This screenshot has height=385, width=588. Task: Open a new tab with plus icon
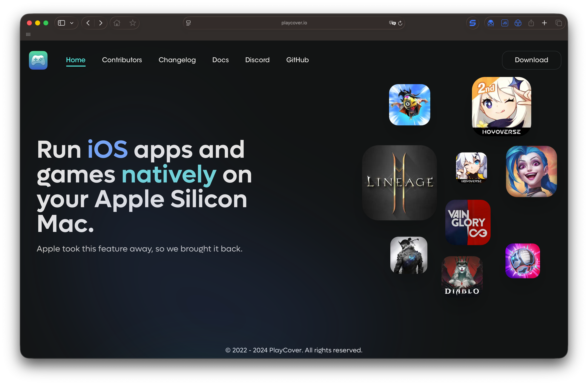(544, 23)
